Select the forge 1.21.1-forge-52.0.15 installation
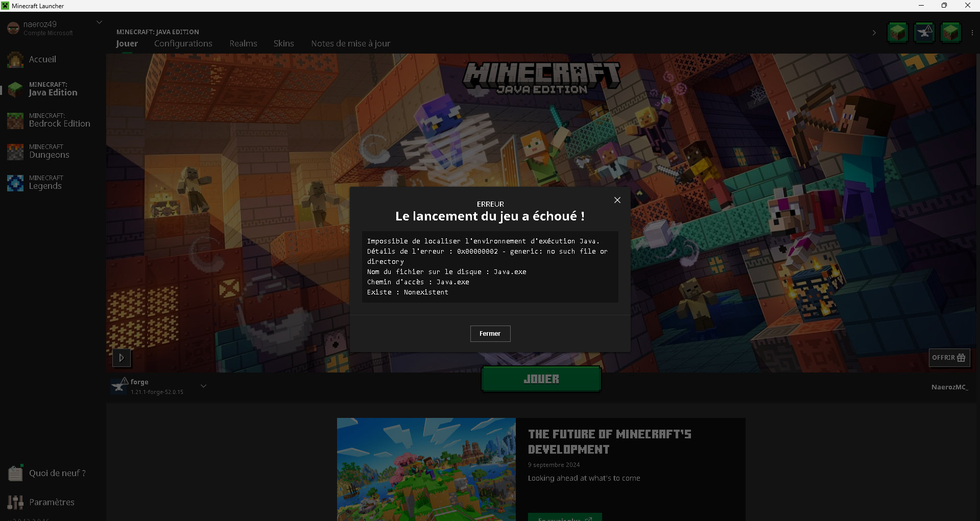The image size is (980, 521). click(x=158, y=386)
